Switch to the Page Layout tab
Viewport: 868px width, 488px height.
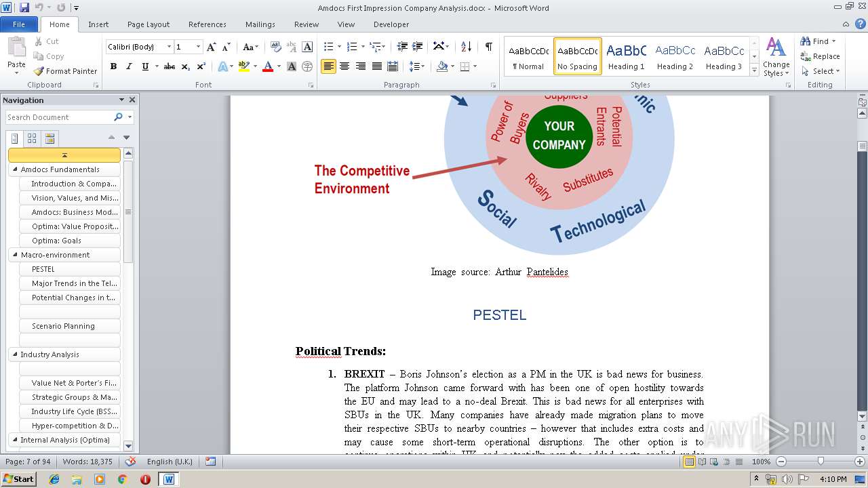(x=149, y=24)
